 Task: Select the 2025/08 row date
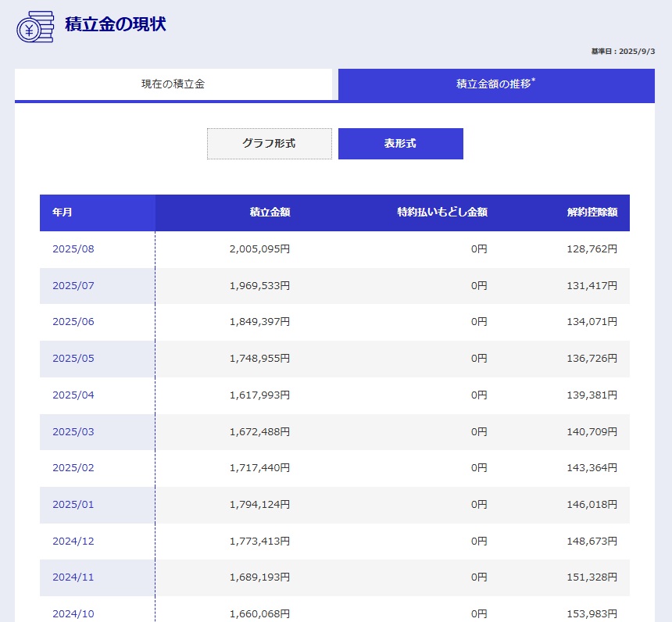73,249
